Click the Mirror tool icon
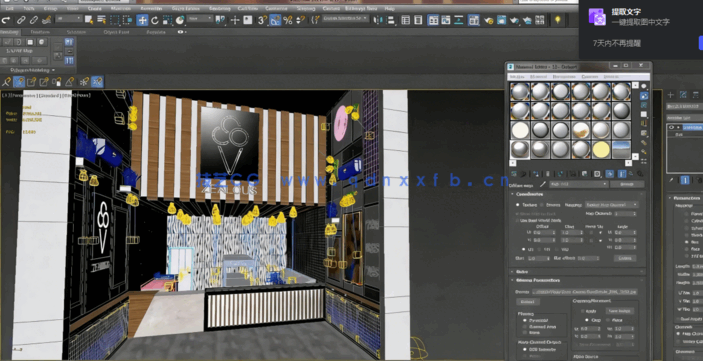The width and height of the screenshot is (703, 361). click(x=378, y=20)
